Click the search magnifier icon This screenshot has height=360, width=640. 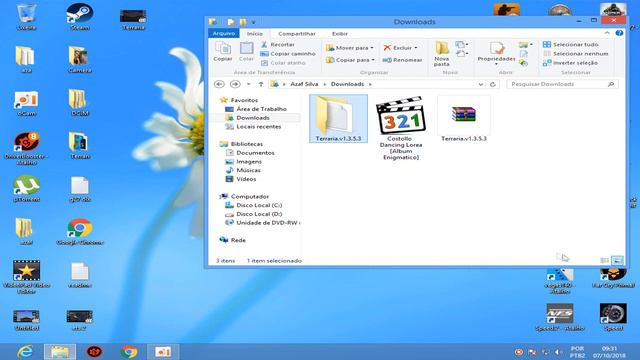point(611,84)
